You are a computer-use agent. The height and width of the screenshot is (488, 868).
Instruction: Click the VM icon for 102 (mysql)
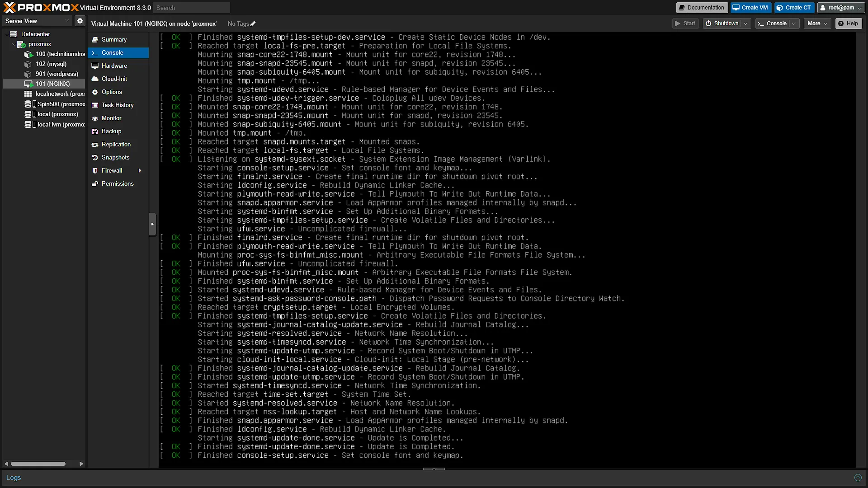coord(28,64)
